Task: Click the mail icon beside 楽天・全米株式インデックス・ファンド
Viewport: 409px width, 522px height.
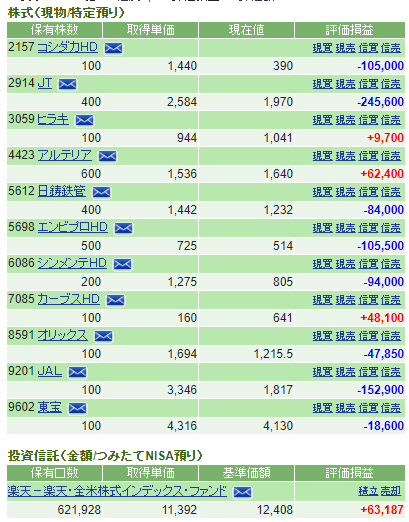Action: click(x=242, y=492)
